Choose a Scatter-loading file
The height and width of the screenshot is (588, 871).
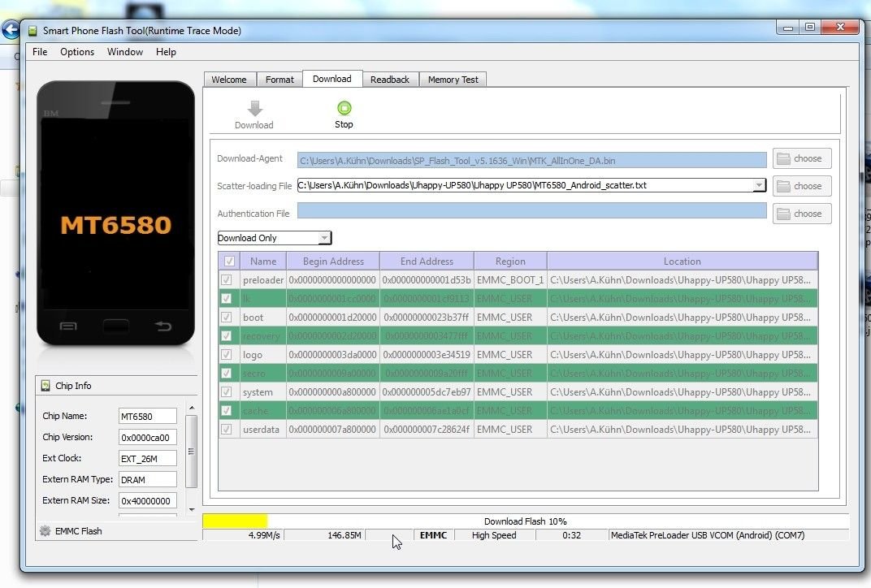(802, 186)
